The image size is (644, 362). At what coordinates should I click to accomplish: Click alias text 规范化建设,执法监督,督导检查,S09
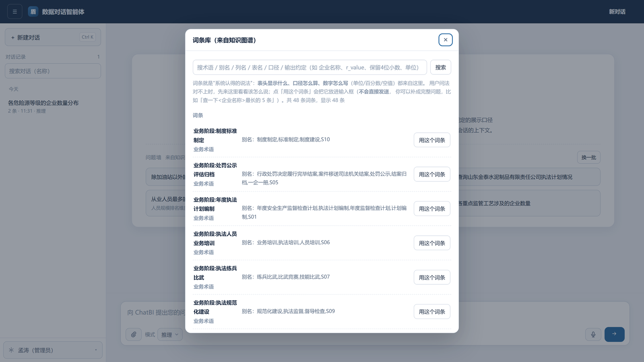296,311
